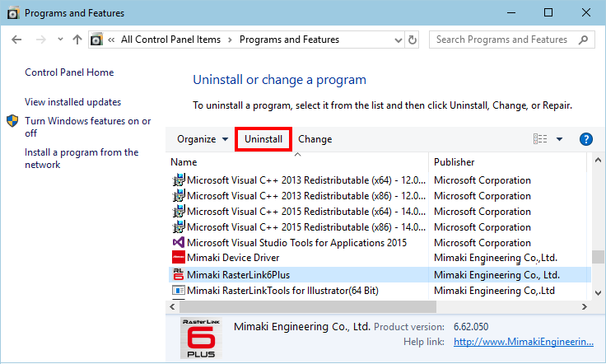Click the Refresh icon beside address bar

pyautogui.click(x=413, y=40)
